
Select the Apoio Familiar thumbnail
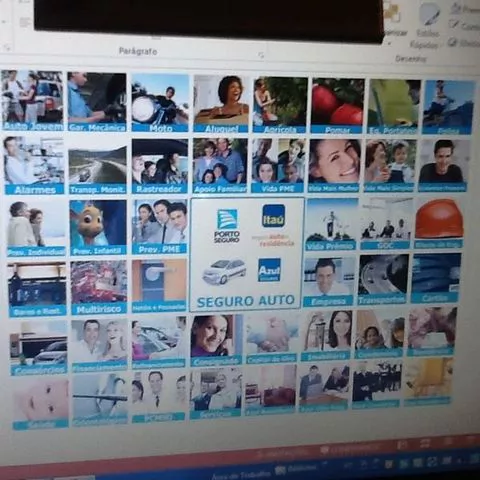click(x=220, y=166)
